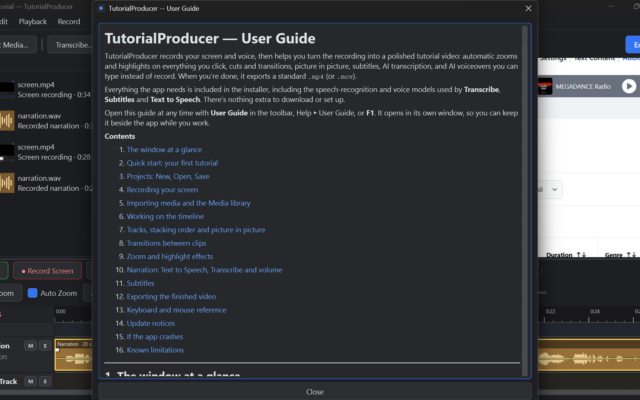Image resolution: width=640 pixels, height=400 pixels.
Task: Solo the row labeled 'Track' with S
Action: click(x=45, y=381)
